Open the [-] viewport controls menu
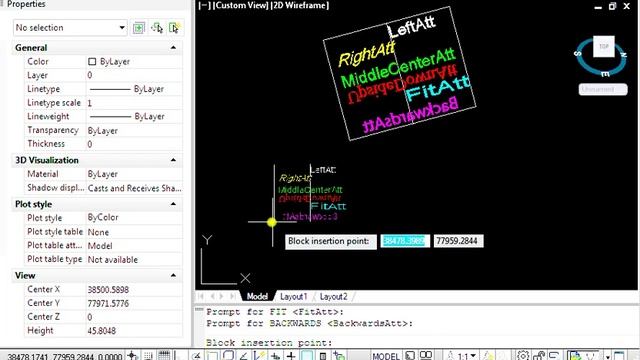 pos(204,6)
